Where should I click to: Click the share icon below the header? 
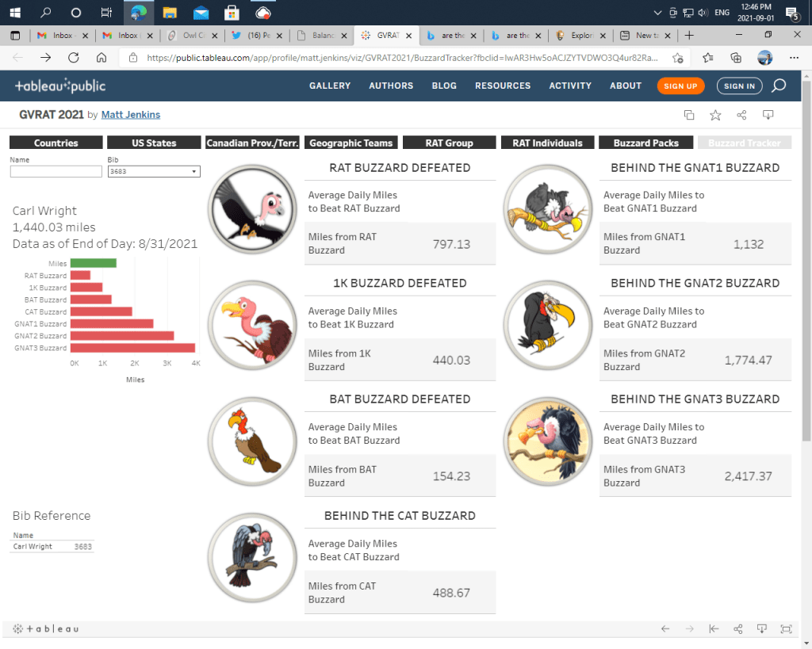pos(741,115)
